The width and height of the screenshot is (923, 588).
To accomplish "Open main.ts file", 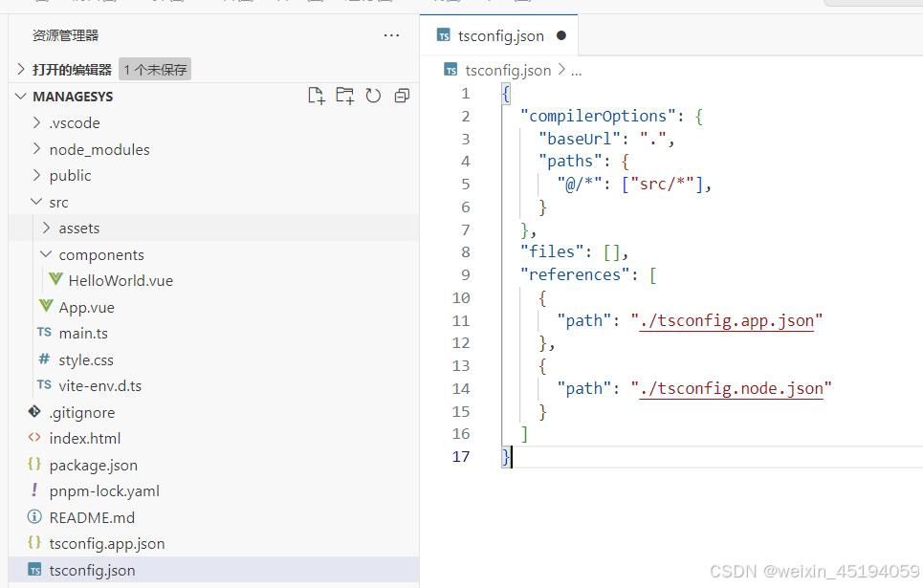I will point(83,333).
